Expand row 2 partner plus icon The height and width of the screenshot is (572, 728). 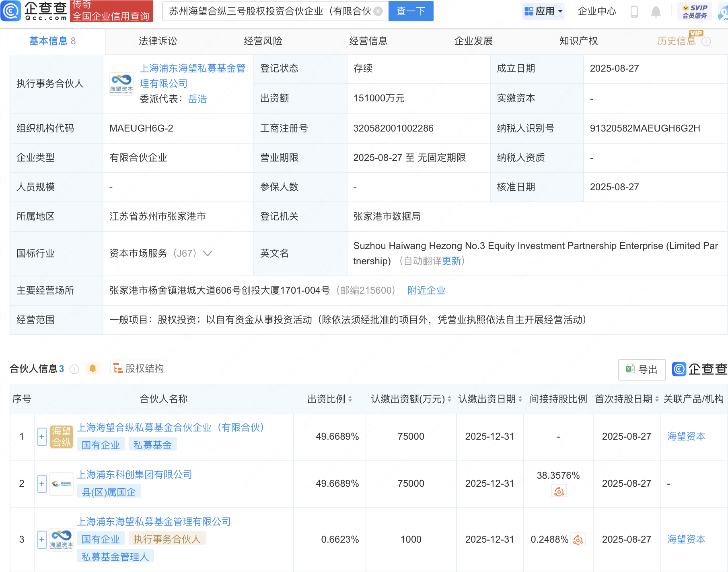click(x=42, y=484)
